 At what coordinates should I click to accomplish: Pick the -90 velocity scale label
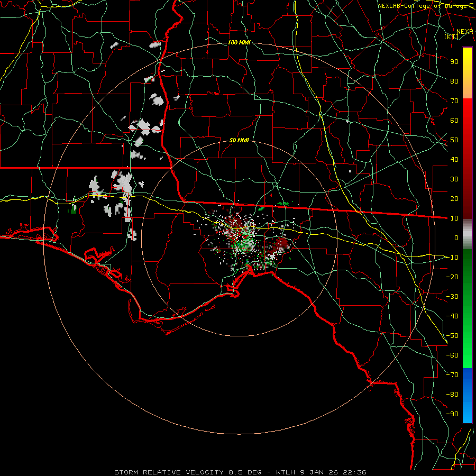(452, 414)
